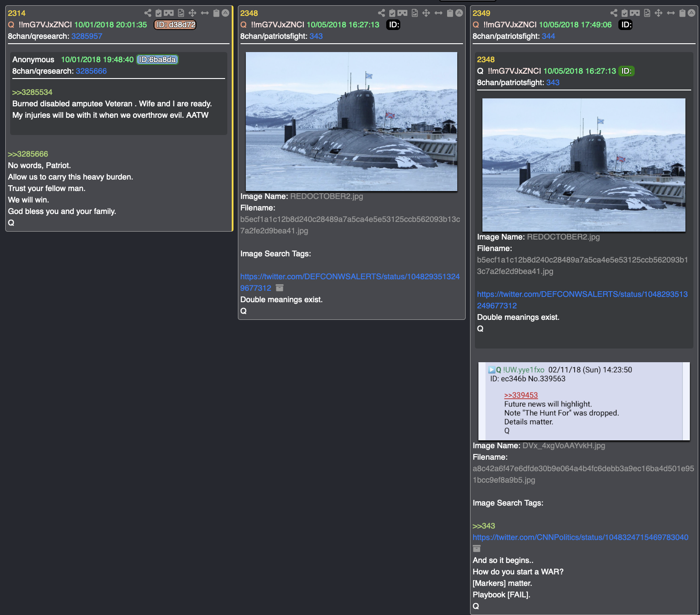Open the 'Hunt For' screenshot image in post 2349

(x=584, y=401)
